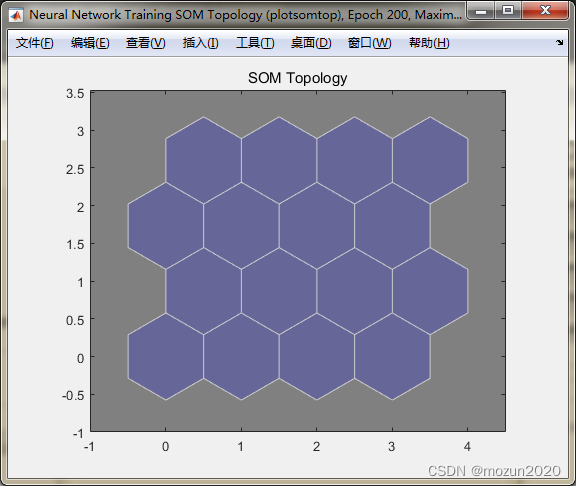Open the 查看(V) menu
The height and width of the screenshot is (486, 576).
(x=145, y=43)
